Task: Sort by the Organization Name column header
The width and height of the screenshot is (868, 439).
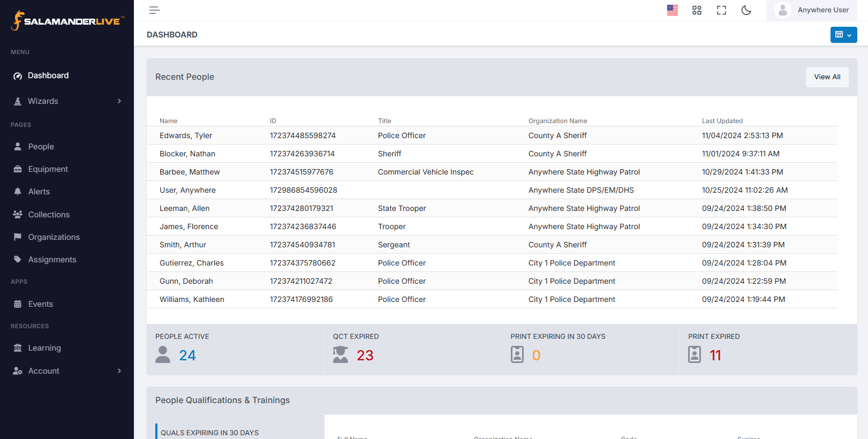Action: [x=557, y=121]
